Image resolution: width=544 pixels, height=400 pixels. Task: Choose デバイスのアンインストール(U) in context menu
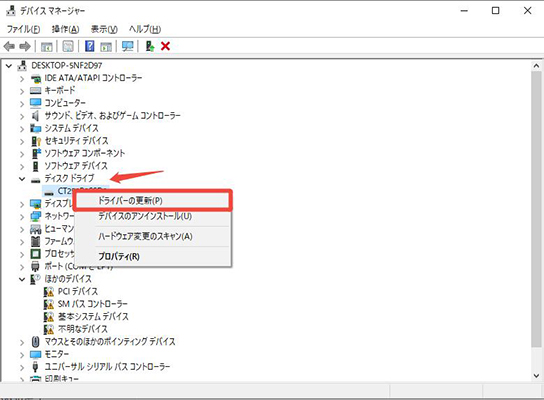click(x=152, y=216)
